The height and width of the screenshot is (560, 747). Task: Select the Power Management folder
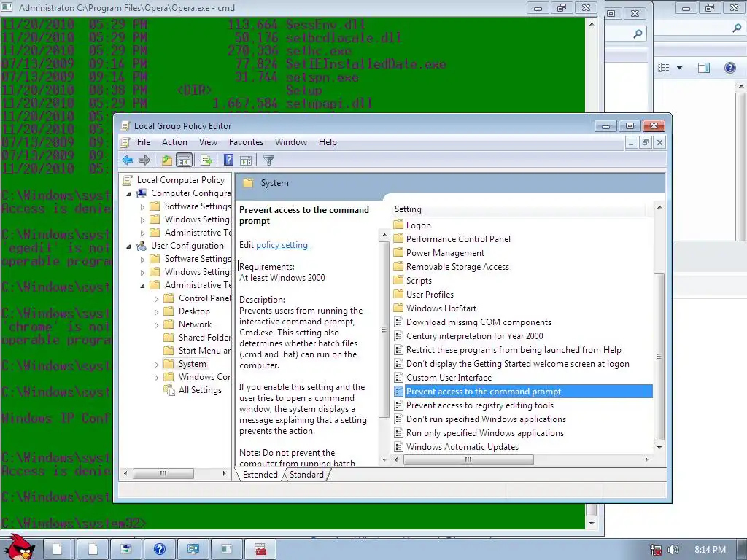tap(445, 253)
